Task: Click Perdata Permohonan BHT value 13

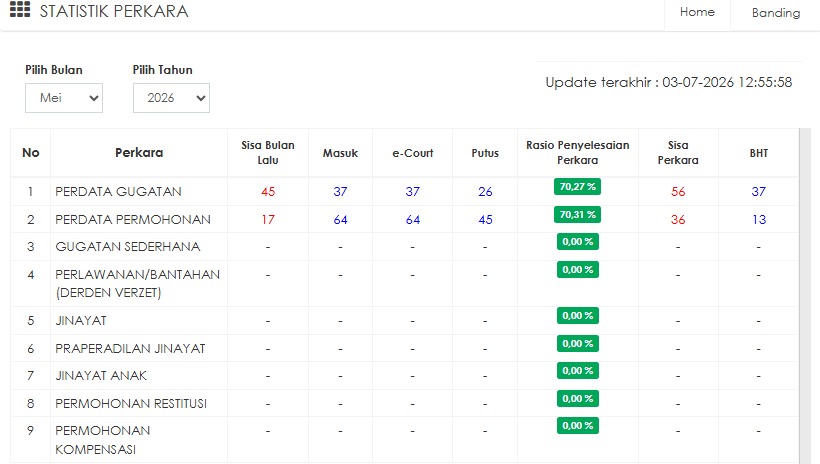Action: [759, 220]
